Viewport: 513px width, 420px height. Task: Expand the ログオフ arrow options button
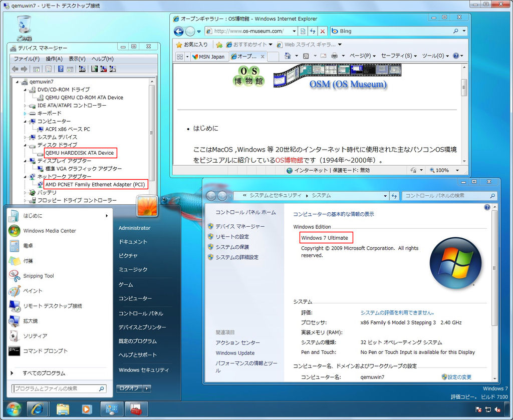coord(147,388)
